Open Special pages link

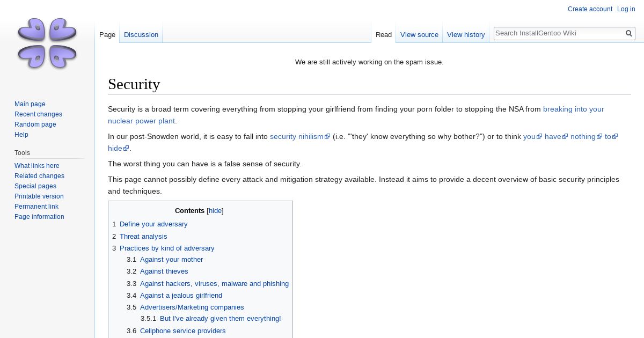tap(35, 186)
